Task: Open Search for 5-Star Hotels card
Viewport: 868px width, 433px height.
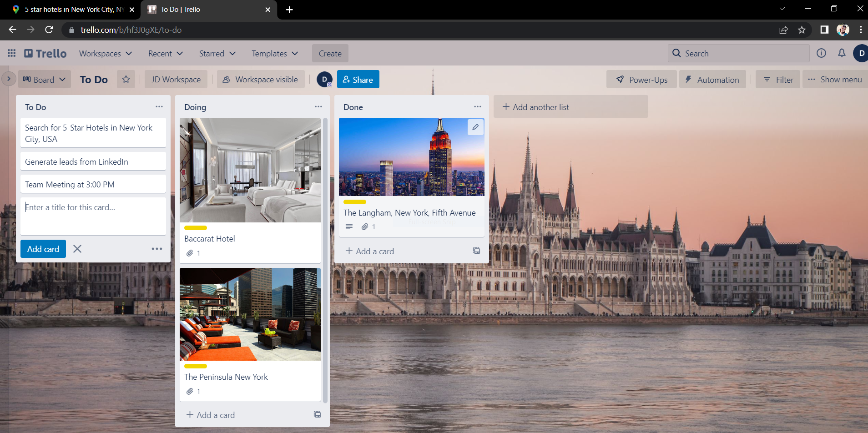Action: point(93,133)
